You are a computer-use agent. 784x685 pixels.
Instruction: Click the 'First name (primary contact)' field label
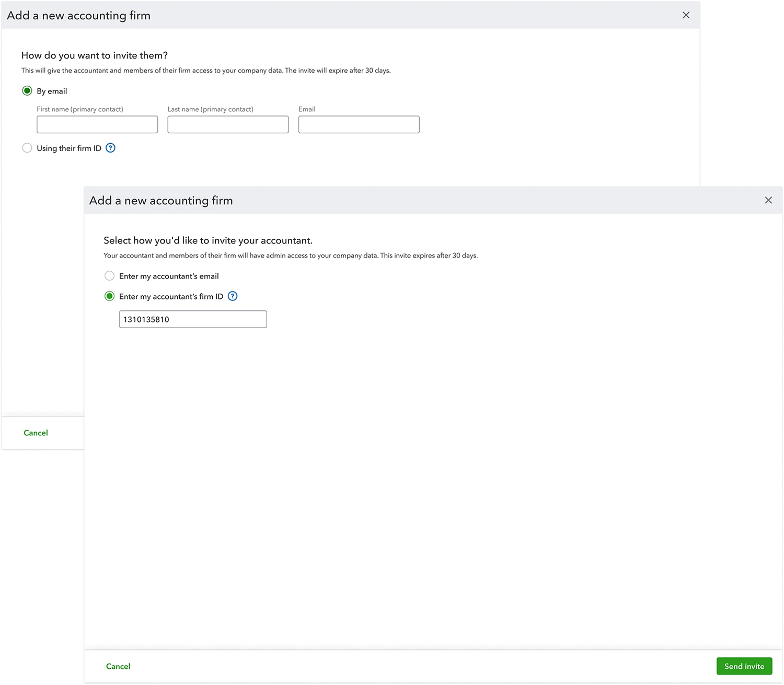80,109
